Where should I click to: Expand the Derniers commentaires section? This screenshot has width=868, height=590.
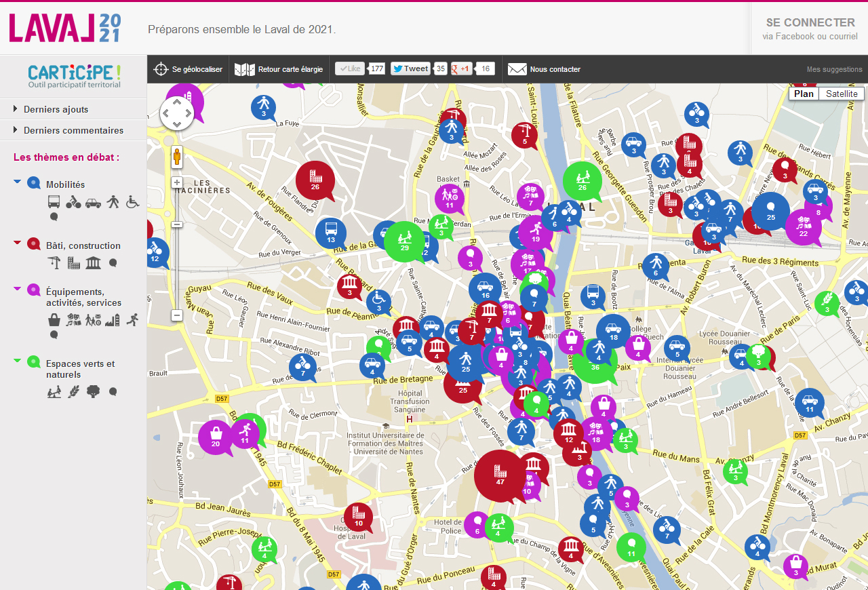tap(73, 130)
